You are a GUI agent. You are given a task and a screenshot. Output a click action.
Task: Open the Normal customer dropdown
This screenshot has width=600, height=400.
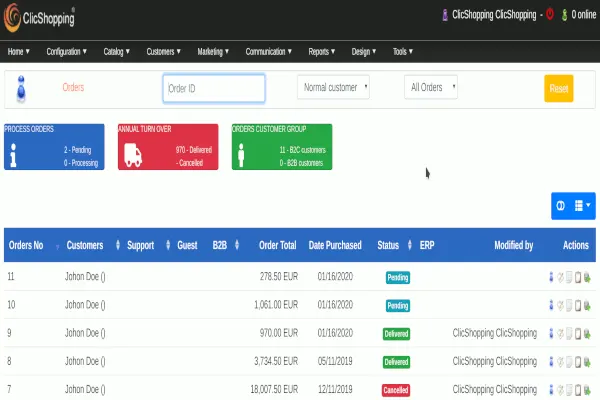tap(333, 88)
